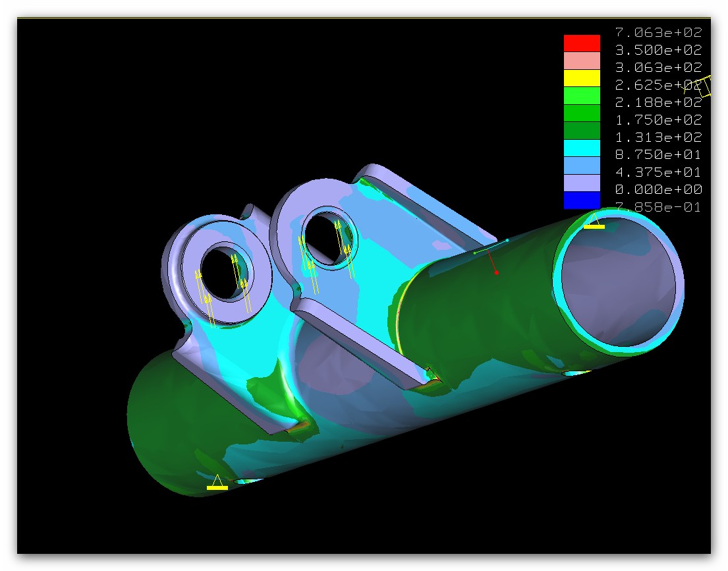Click the dark blue legend swatch

[582, 200]
